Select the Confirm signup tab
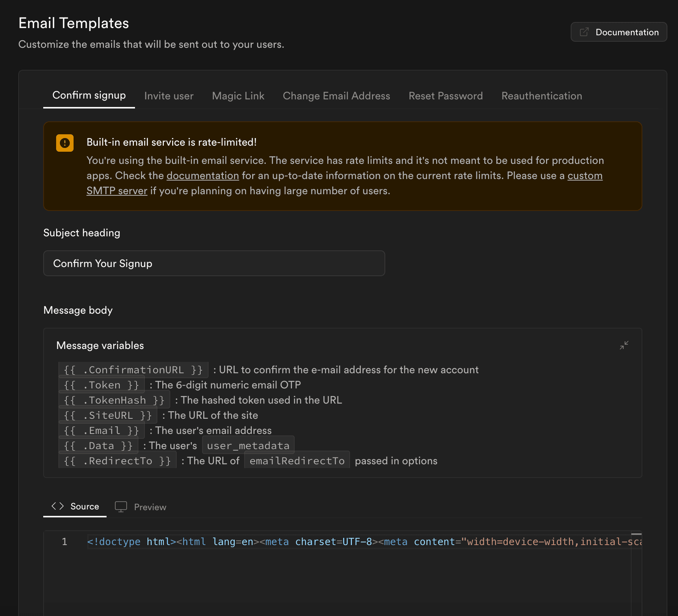This screenshot has height=616, width=678. click(89, 95)
